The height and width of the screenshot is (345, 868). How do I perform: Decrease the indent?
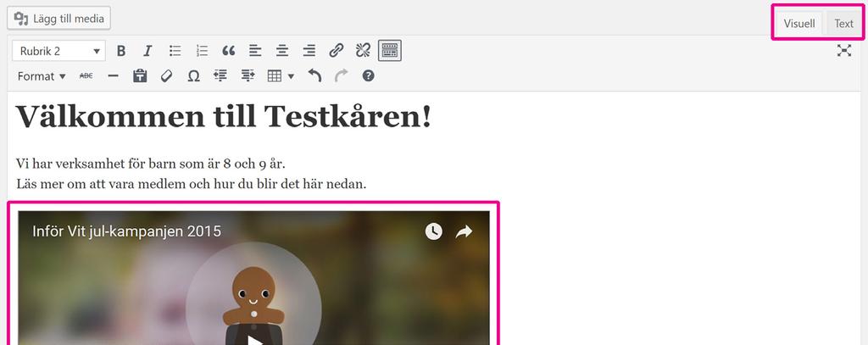point(220,76)
